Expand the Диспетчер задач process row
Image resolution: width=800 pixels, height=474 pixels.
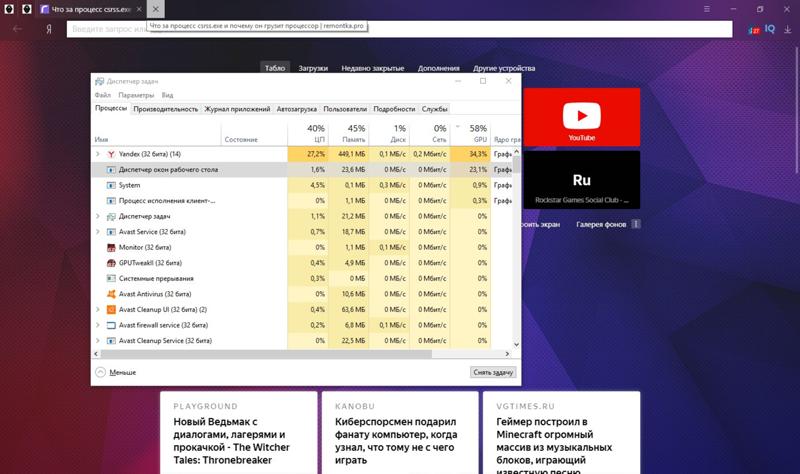tap(97, 216)
